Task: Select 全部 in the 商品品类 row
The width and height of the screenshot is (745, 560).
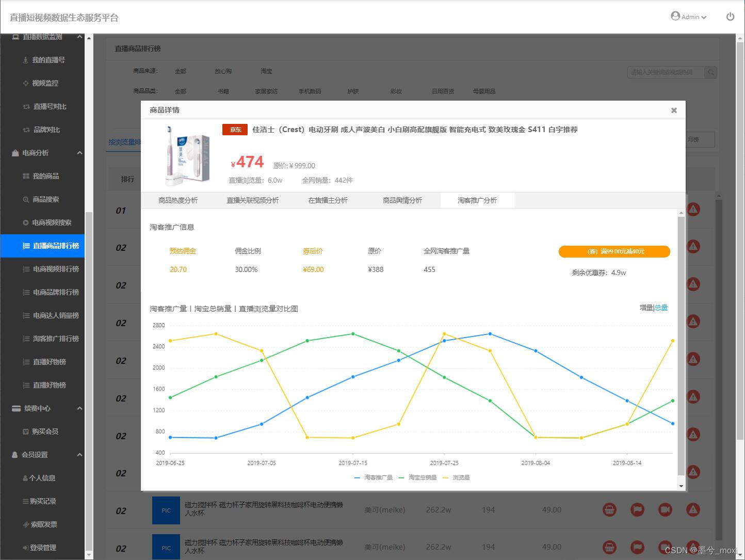Action: [x=181, y=91]
